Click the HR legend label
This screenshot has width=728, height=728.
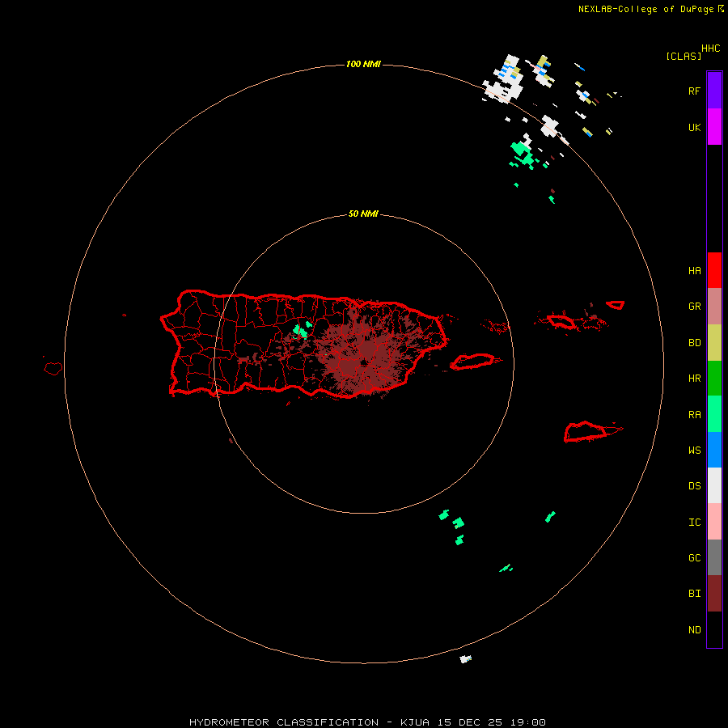[x=694, y=379]
